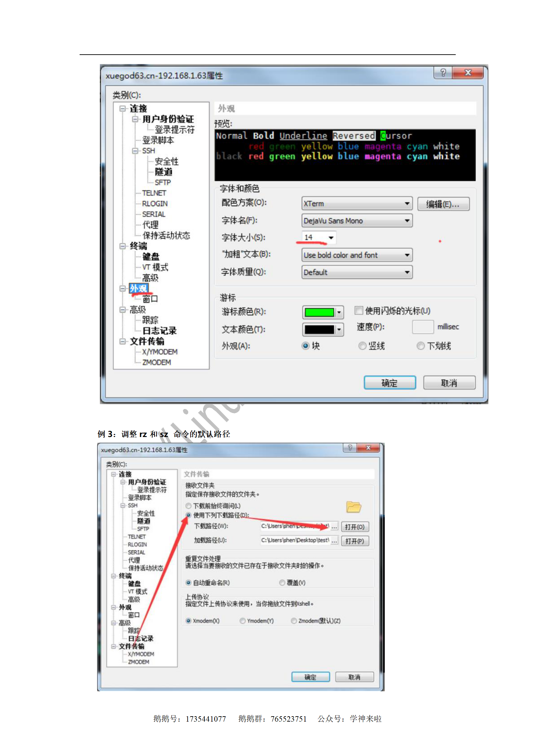The width and height of the screenshot is (535, 756).
Task: Open the 文本颜色 black color picker
Action: pyautogui.click(x=323, y=329)
